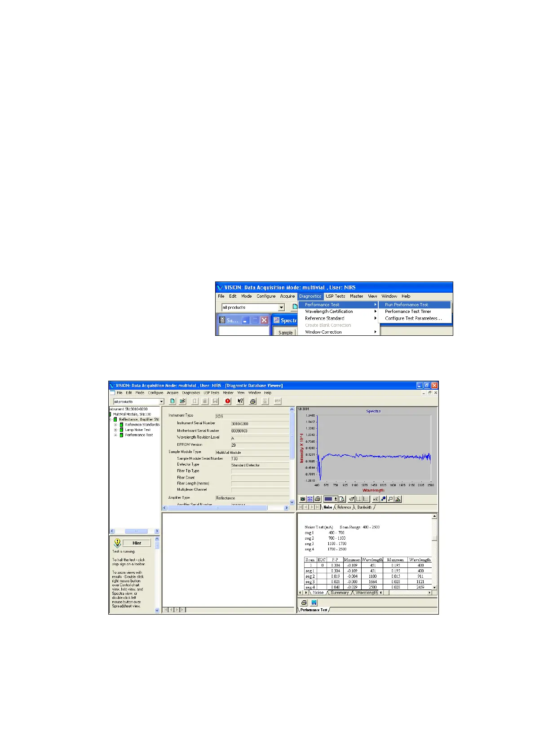Click the floppy disk save icon in main toolbar
The width and height of the screenshot is (535, 756).
[x=215, y=401]
